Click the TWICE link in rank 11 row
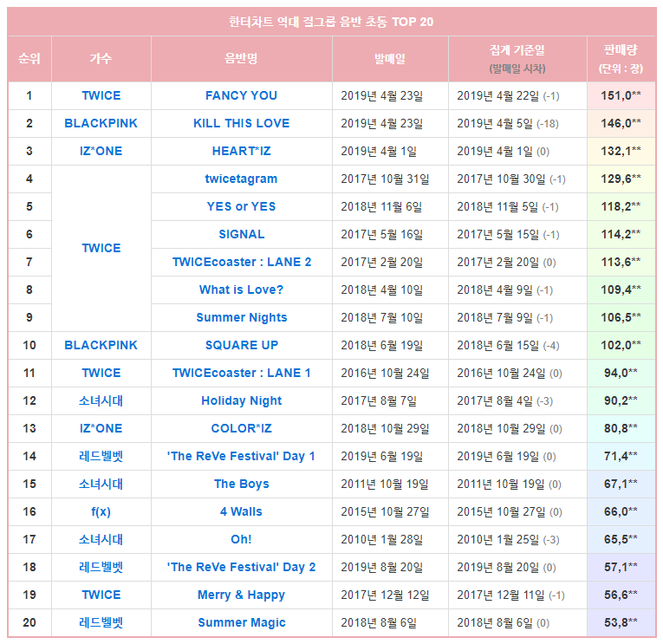 pos(101,373)
